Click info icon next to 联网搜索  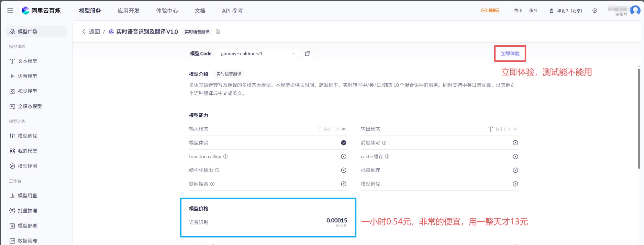[212, 184]
